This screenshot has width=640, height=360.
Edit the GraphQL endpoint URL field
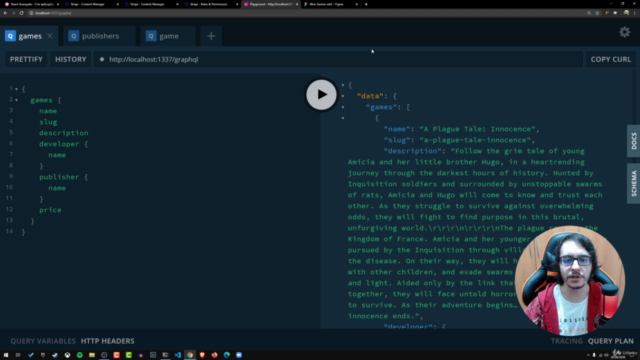point(338,59)
